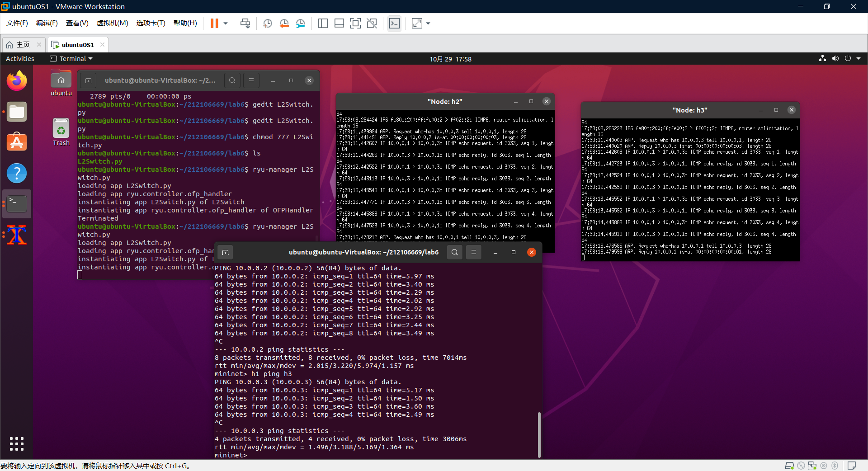Click the "mininet> h1 ping h3" line
The height and width of the screenshot is (471, 868).
253,374
